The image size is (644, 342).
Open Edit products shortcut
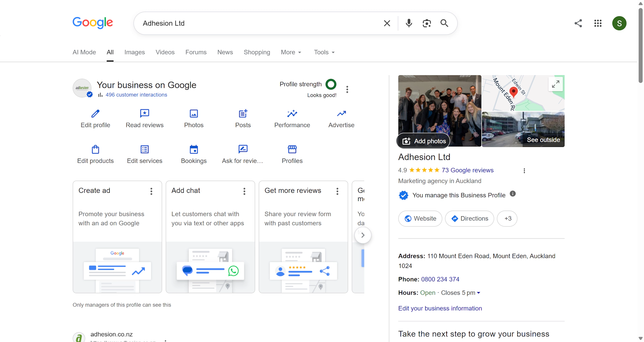tap(95, 155)
